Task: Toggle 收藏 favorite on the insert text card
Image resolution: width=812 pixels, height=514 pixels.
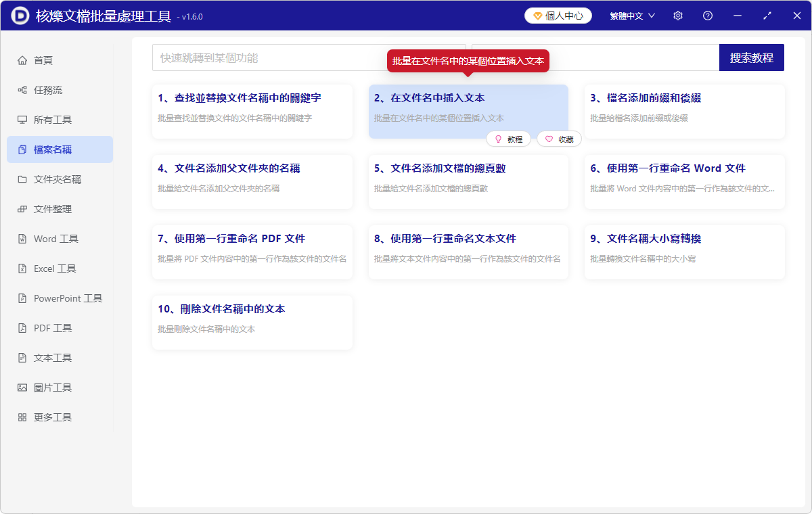Action: click(x=559, y=139)
